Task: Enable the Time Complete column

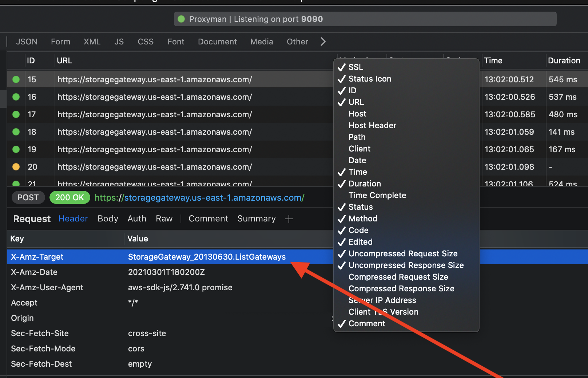Action: [x=377, y=195]
